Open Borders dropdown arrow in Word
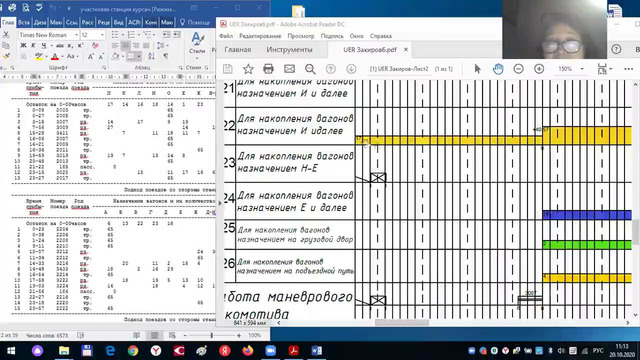 [x=139, y=56]
